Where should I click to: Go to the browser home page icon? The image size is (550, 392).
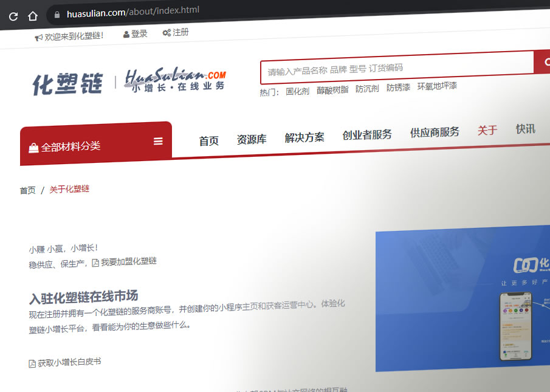(x=33, y=16)
